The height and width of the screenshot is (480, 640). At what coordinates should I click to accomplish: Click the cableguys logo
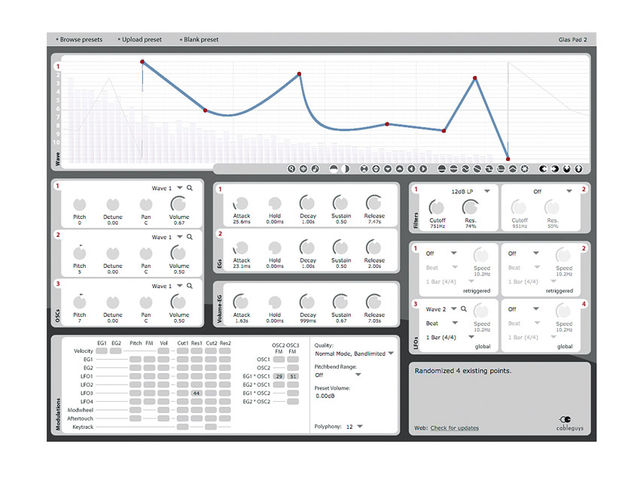(569, 423)
